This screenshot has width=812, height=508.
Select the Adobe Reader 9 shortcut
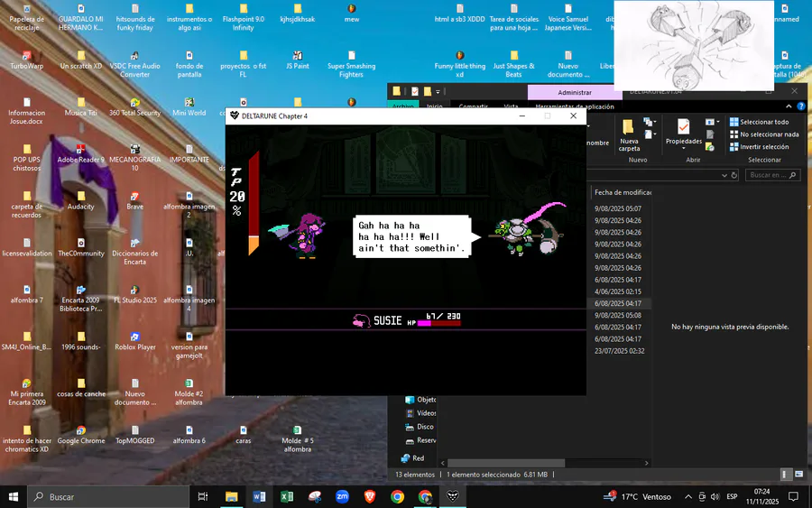(x=81, y=153)
